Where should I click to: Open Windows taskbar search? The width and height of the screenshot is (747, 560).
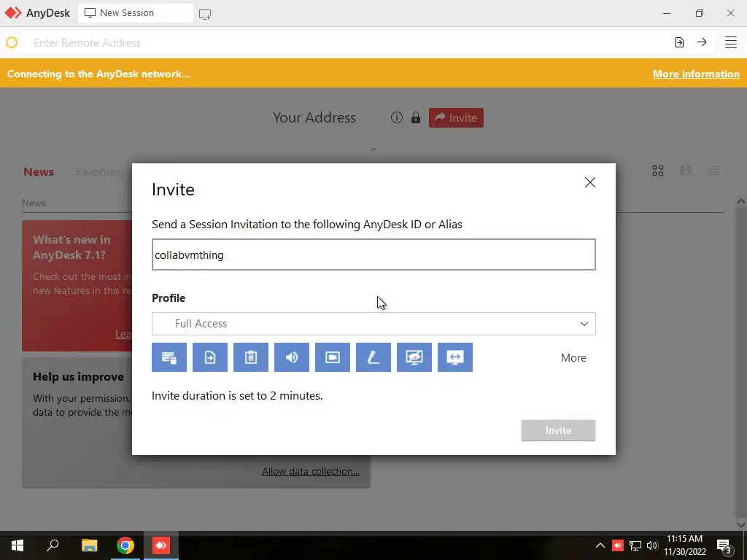(53, 545)
